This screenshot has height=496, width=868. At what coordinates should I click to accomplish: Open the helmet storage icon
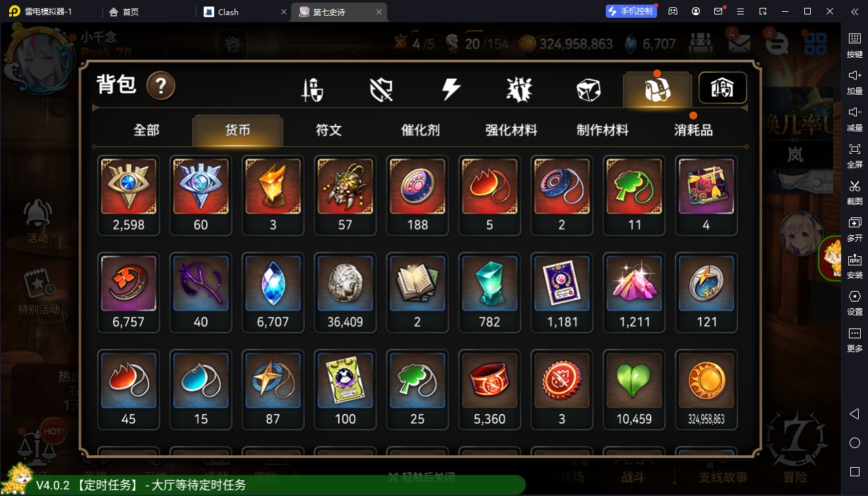[x=722, y=88]
